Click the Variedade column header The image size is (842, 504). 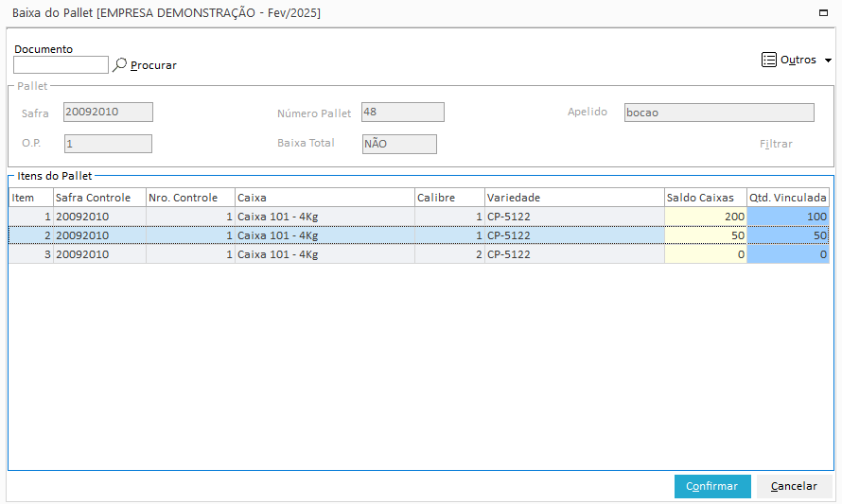click(x=574, y=198)
